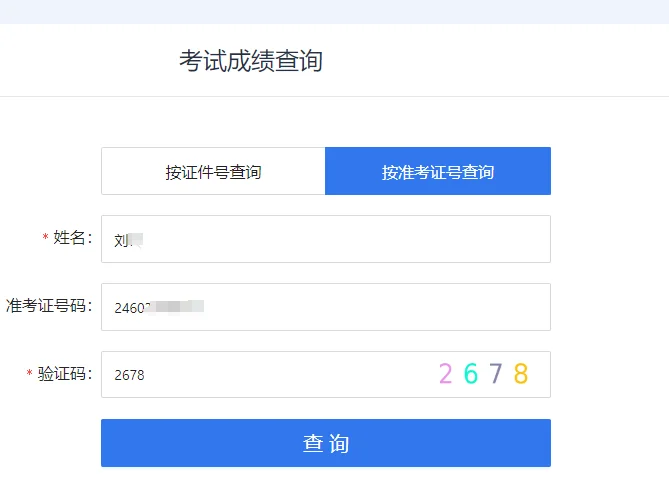Viewport: 669px width, 502px height.
Task: Click the 姓名 field label
Action: (73, 238)
